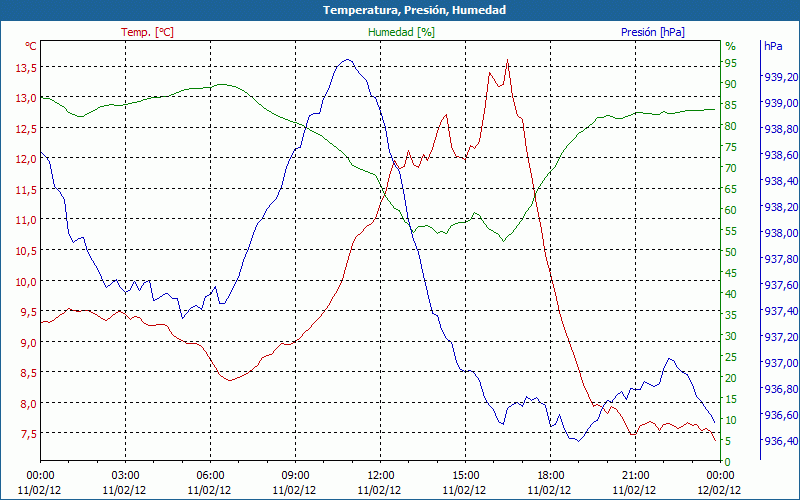Click the "18:00" time axis label
Screen dimensions: 800x500
pos(550,476)
